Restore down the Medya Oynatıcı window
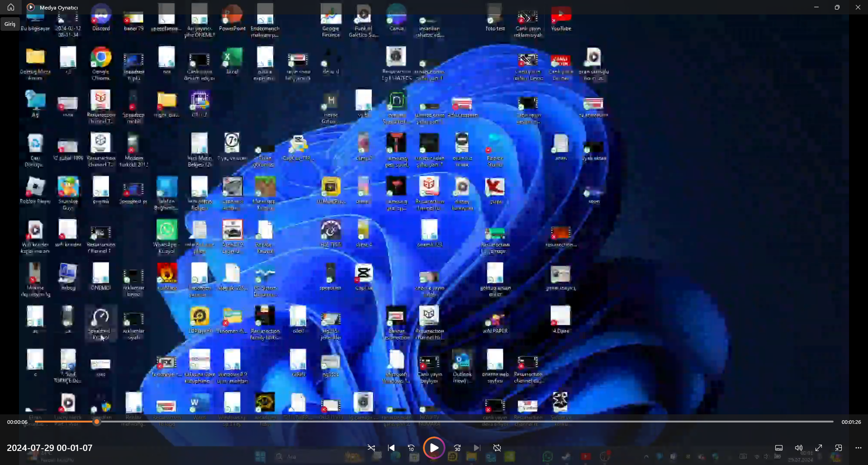This screenshot has width=868, height=465. (837, 7)
